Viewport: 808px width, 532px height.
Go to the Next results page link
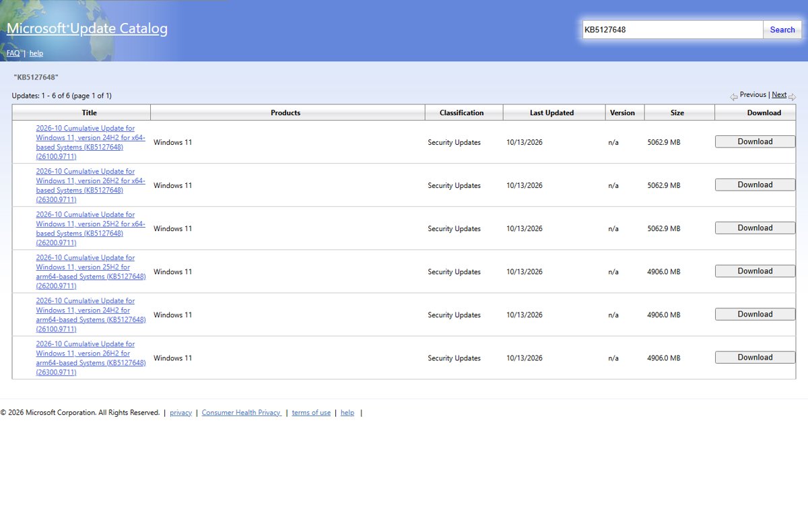click(779, 95)
